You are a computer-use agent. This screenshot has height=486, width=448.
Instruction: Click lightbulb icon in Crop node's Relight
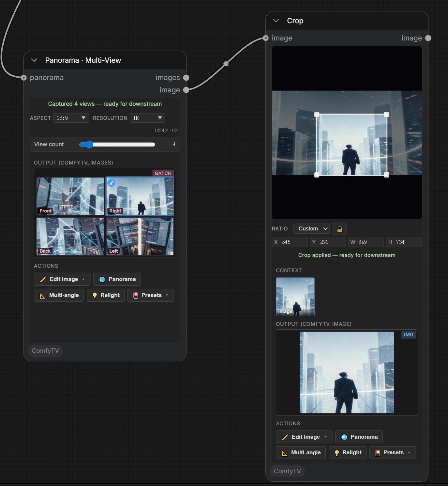click(x=337, y=453)
